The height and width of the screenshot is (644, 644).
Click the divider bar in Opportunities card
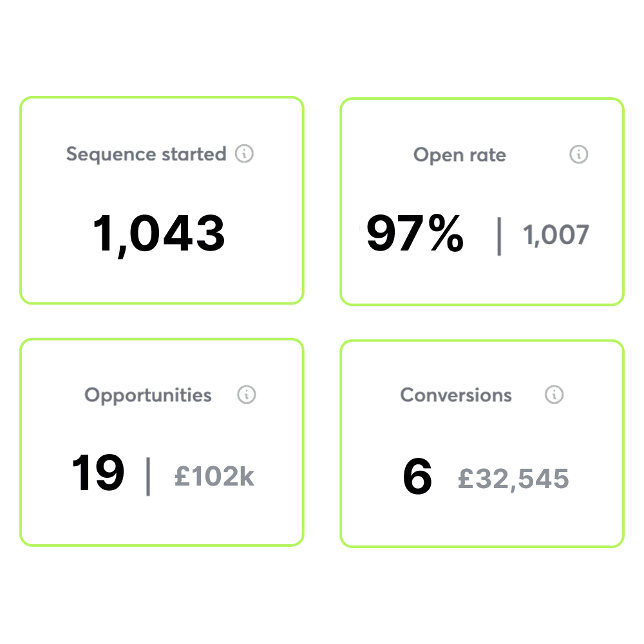click(148, 477)
